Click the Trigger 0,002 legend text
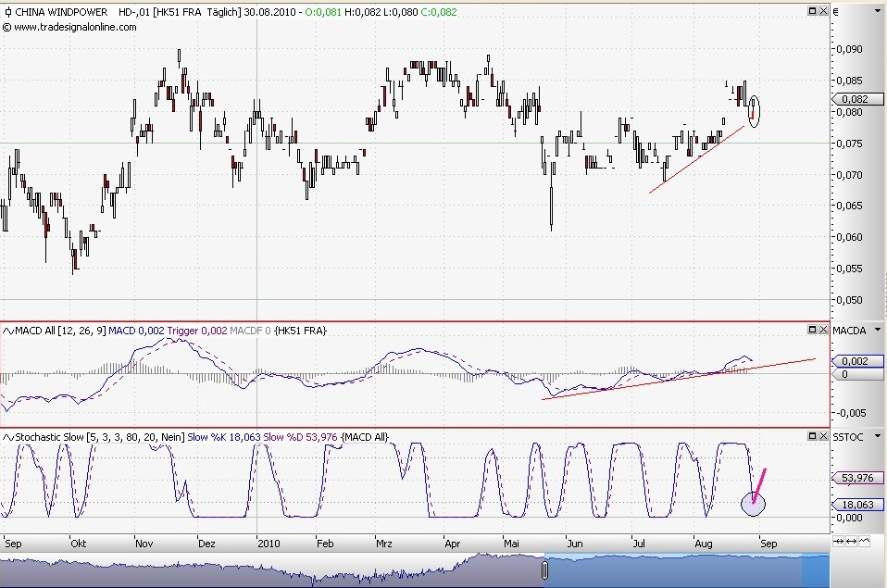The width and height of the screenshot is (887, 588). (197, 331)
